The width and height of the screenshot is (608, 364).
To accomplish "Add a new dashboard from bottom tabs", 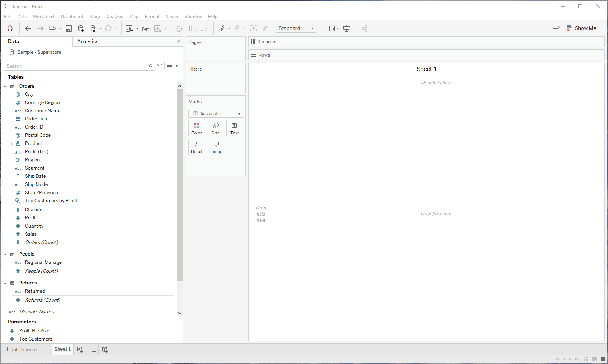I will 92,350.
